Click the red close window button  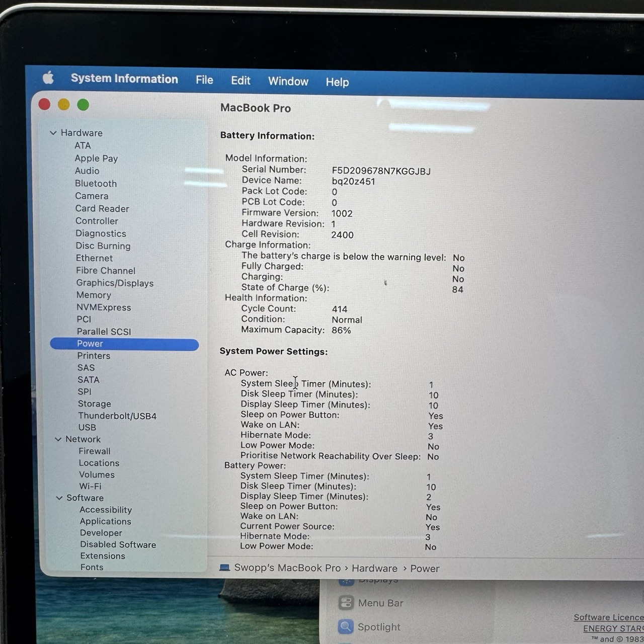[x=44, y=104]
